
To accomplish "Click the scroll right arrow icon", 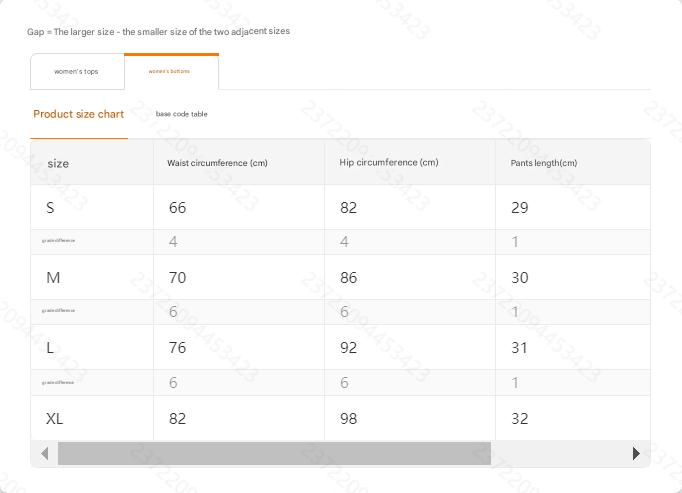I will [636, 453].
